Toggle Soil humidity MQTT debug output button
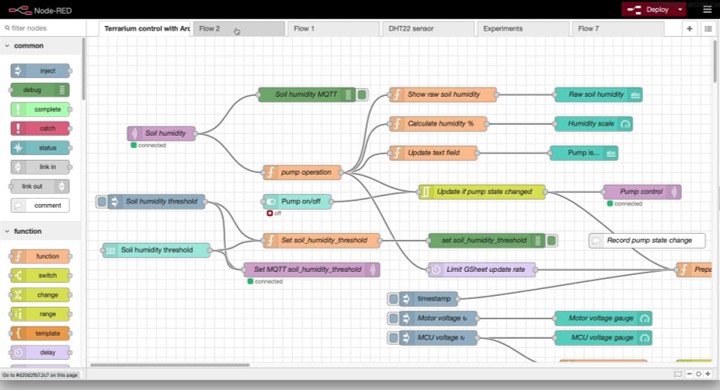This screenshot has width=720, height=390. click(x=362, y=95)
